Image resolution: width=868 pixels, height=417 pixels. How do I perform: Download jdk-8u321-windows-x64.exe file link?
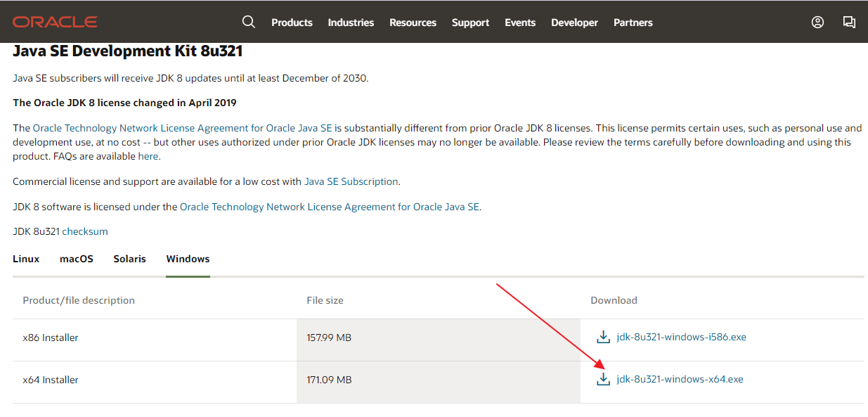(680, 379)
